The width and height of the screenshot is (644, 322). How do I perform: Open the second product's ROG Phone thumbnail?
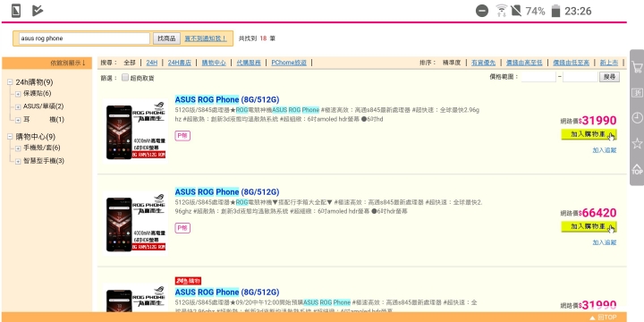pos(136,223)
